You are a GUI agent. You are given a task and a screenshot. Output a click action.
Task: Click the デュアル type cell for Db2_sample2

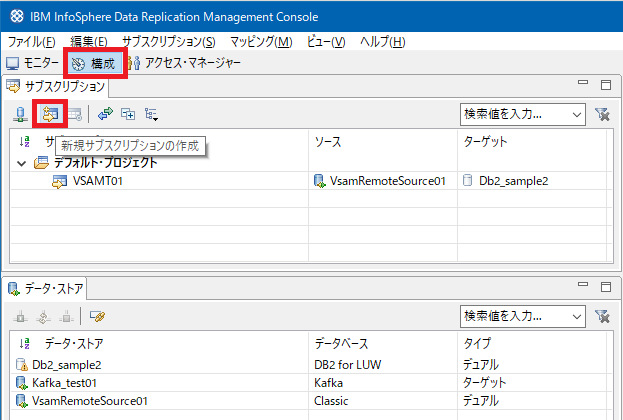coord(481,365)
